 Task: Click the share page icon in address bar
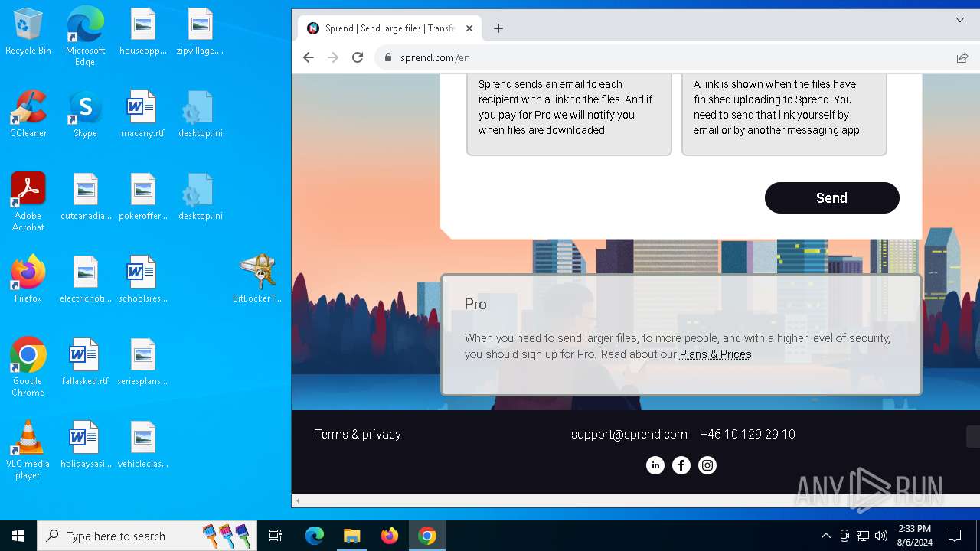962,57
